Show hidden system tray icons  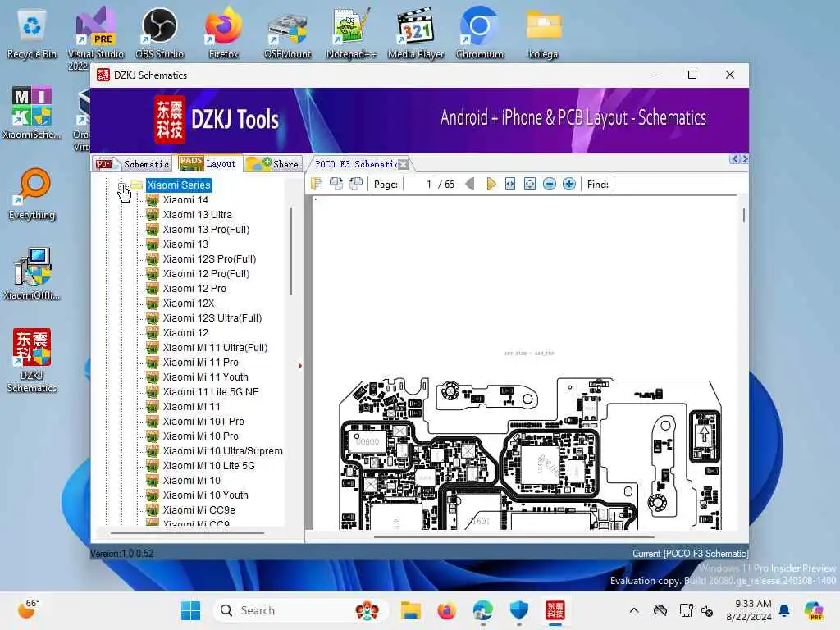[x=634, y=610]
